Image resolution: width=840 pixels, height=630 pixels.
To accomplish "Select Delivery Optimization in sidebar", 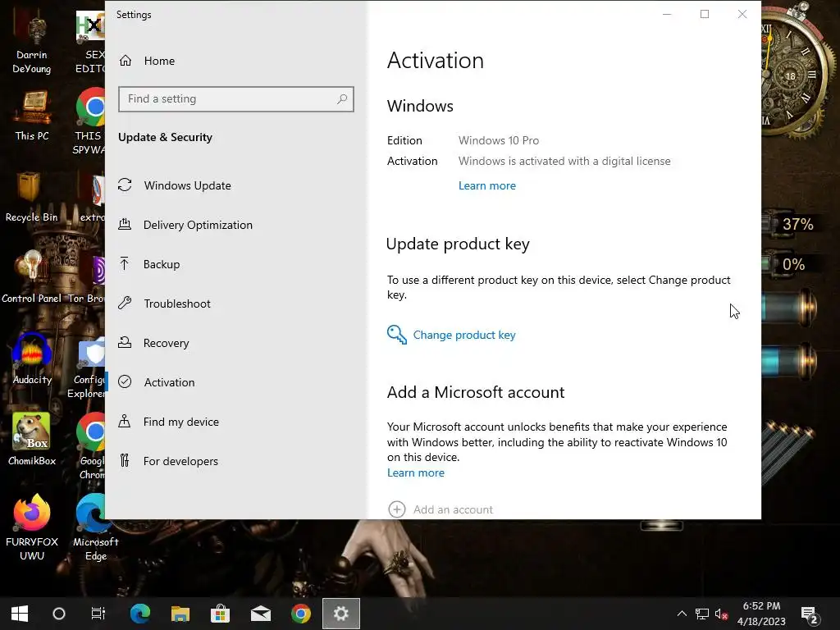I will pos(198,225).
